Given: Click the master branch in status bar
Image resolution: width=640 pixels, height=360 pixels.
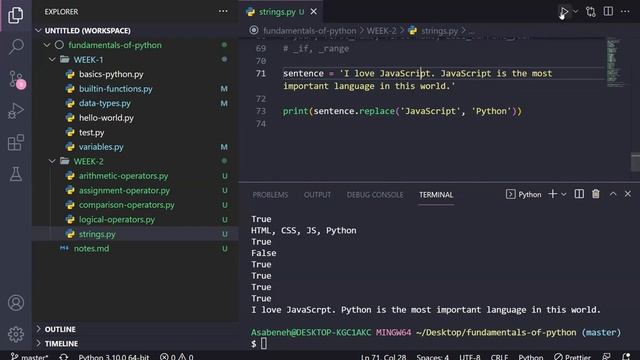Looking at the screenshot, I should coord(29,356).
